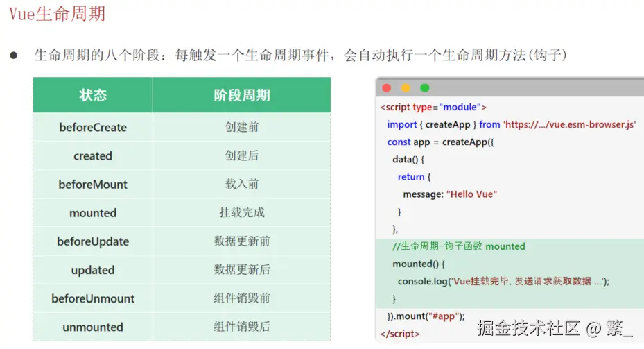
Task: Select the 'beforeUnmount' table cell
Action: pyautogui.click(x=93, y=298)
